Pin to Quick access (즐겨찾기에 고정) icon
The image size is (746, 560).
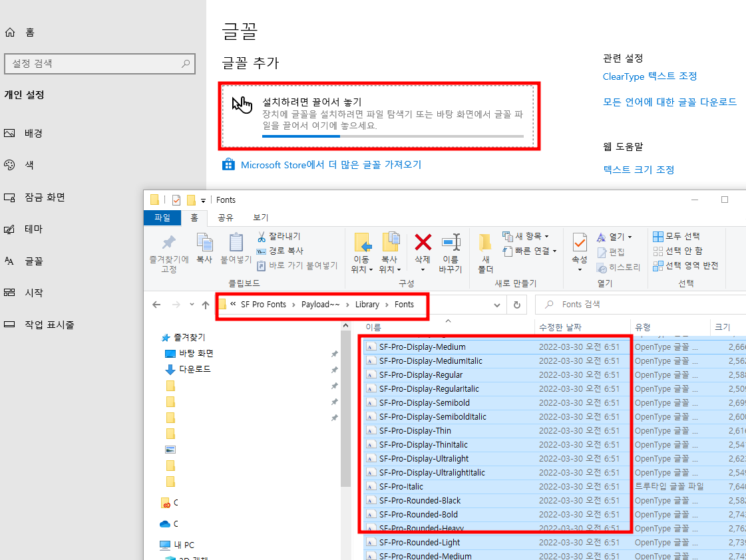point(169,243)
